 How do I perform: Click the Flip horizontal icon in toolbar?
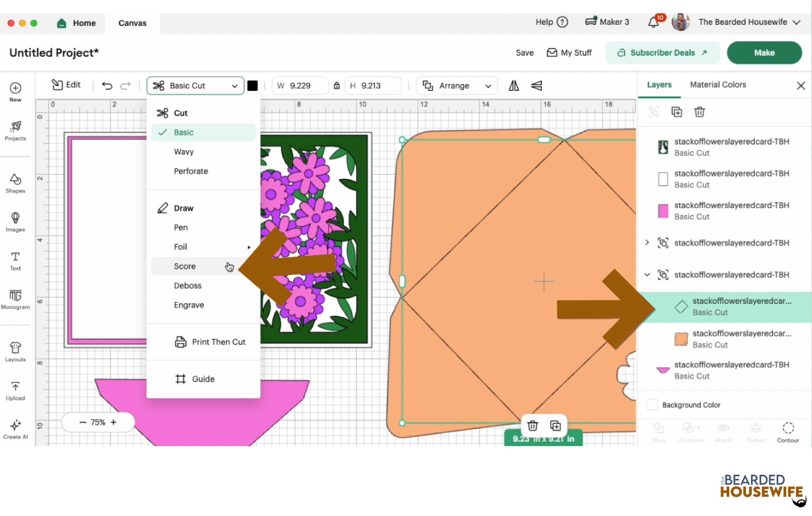point(514,86)
